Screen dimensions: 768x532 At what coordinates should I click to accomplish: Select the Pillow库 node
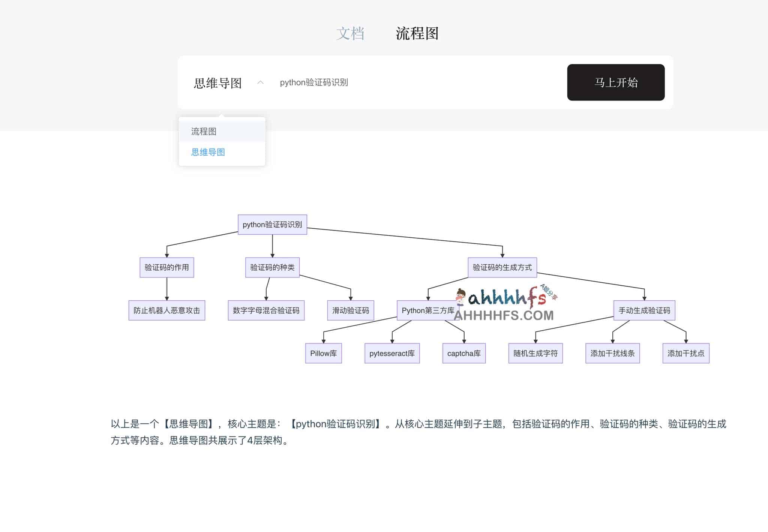click(323, 353)
